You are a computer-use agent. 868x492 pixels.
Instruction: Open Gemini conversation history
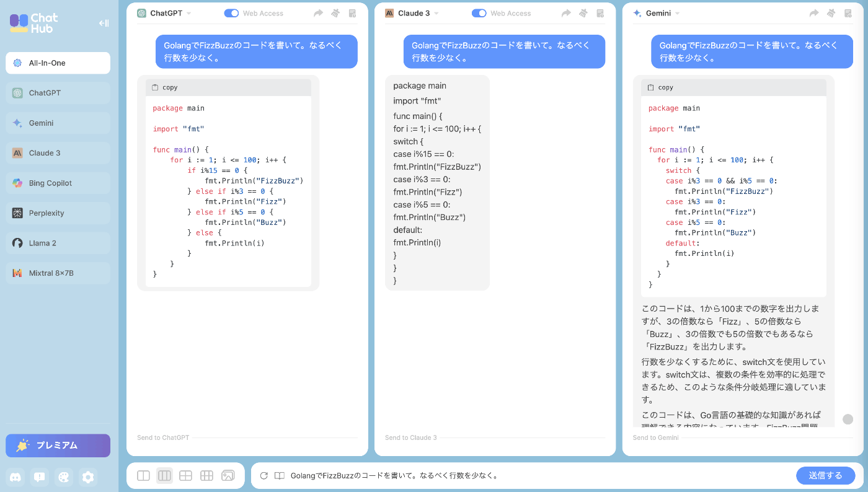[848, 13]
